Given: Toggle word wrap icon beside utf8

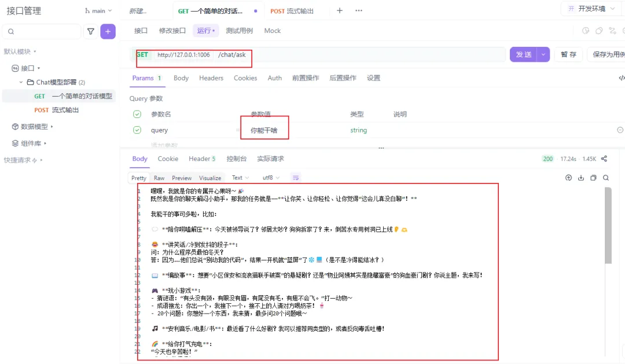Looking at the screenshot, I should 296,178.
